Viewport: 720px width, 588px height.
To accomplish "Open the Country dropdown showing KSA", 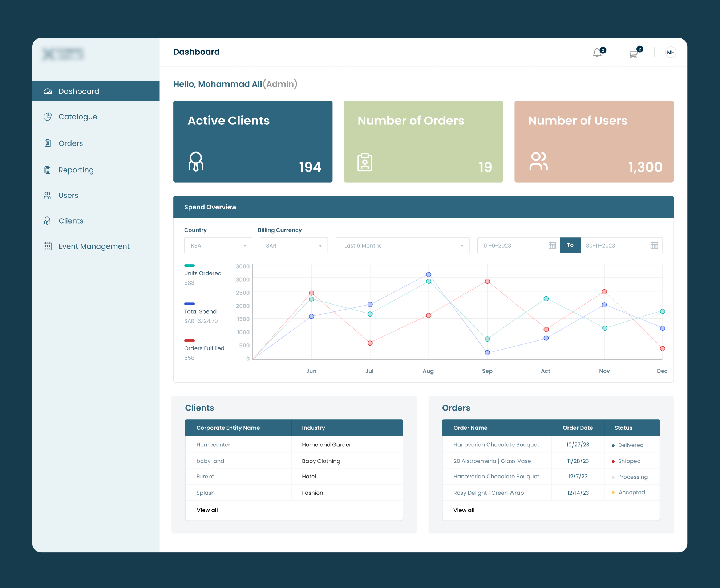I will [x=218, y=245].
